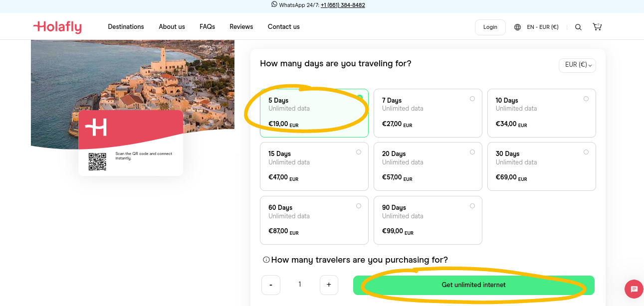
Task: Click the white H logo on card
Action: point(96,127)
